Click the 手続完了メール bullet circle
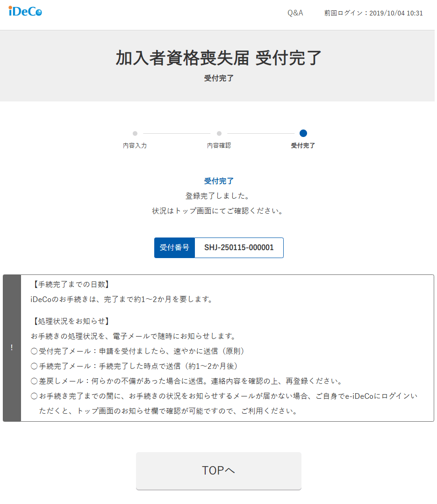Viewport: 437px width, 504px height. 34,366
